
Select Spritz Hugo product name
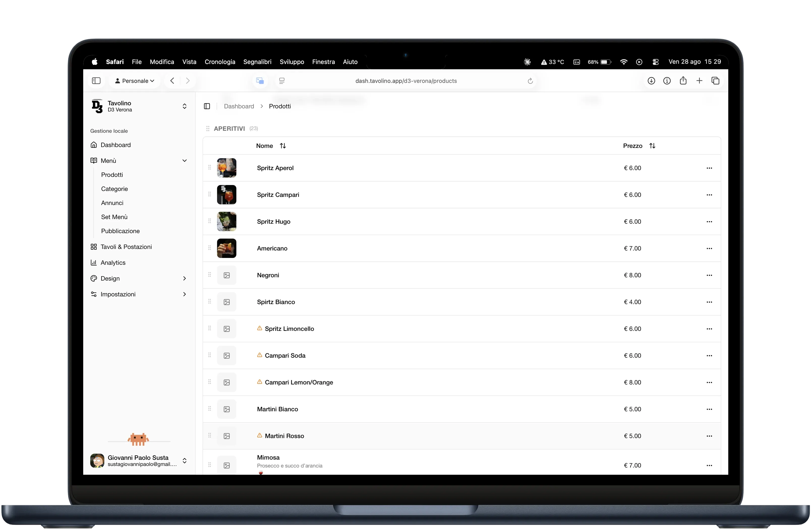(274, 222)
